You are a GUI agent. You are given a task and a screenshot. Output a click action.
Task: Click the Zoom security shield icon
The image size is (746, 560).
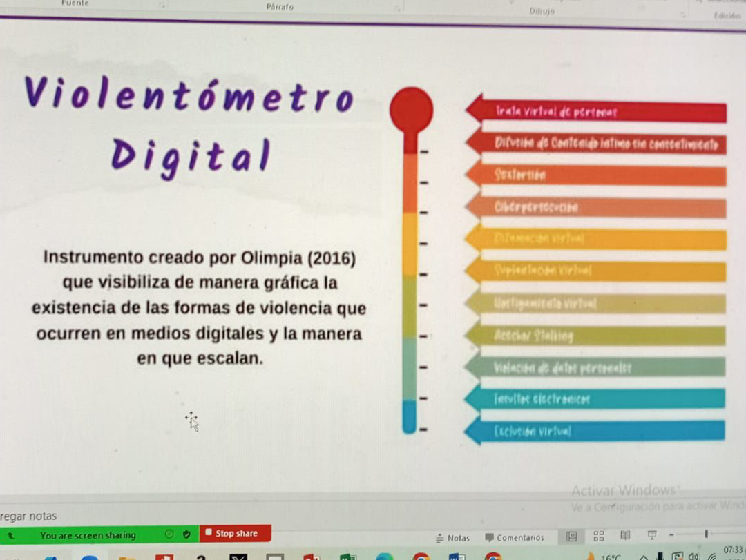click(x=186, y=534)
